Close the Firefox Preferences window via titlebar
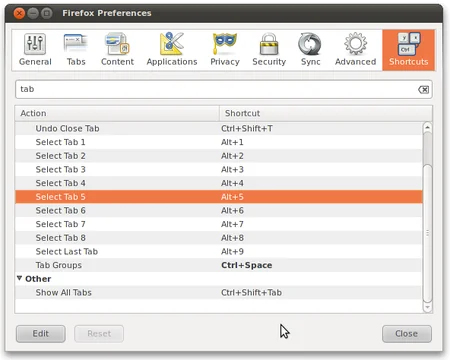450x360 pixels. (19, 13)
